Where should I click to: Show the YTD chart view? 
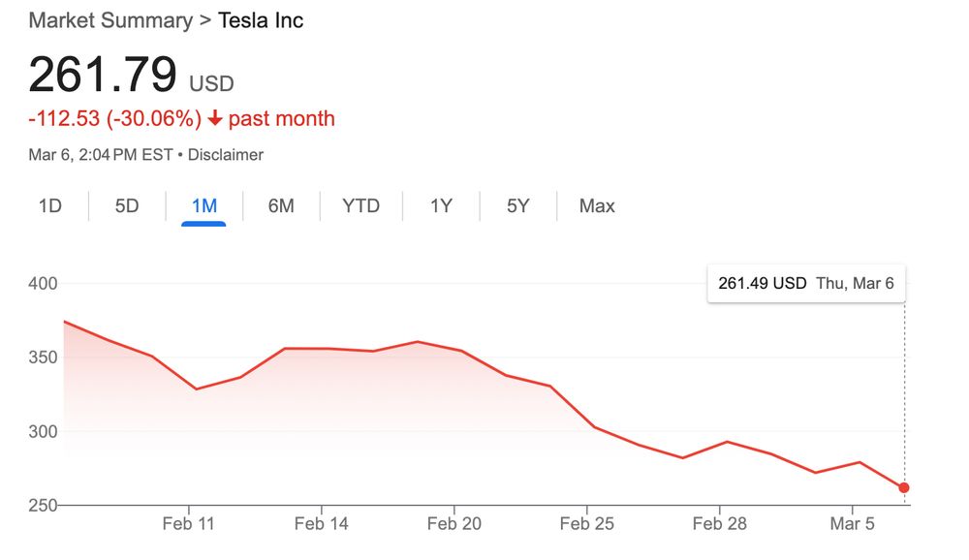[x=359, y=205]
